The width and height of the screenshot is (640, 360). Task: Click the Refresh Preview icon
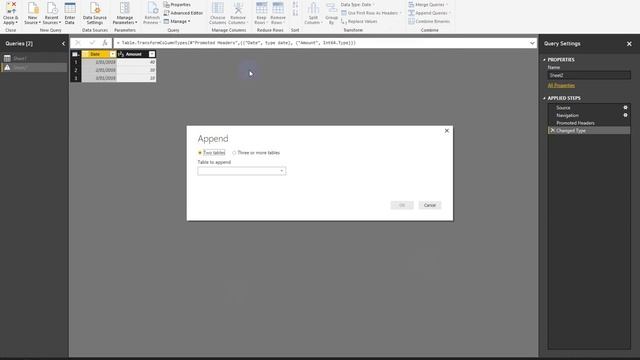coord(152,8)
